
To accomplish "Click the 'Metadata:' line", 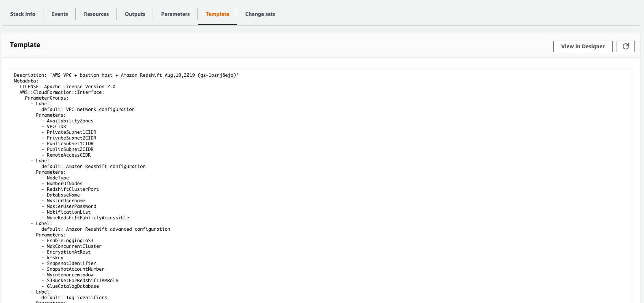I will pyautogui.click(x=26, y=81).
